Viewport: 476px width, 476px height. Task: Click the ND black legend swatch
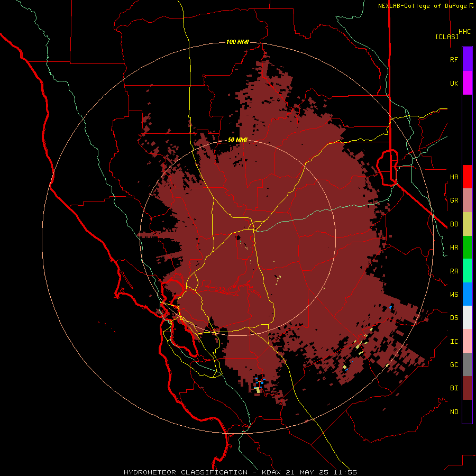click(467, 411)
